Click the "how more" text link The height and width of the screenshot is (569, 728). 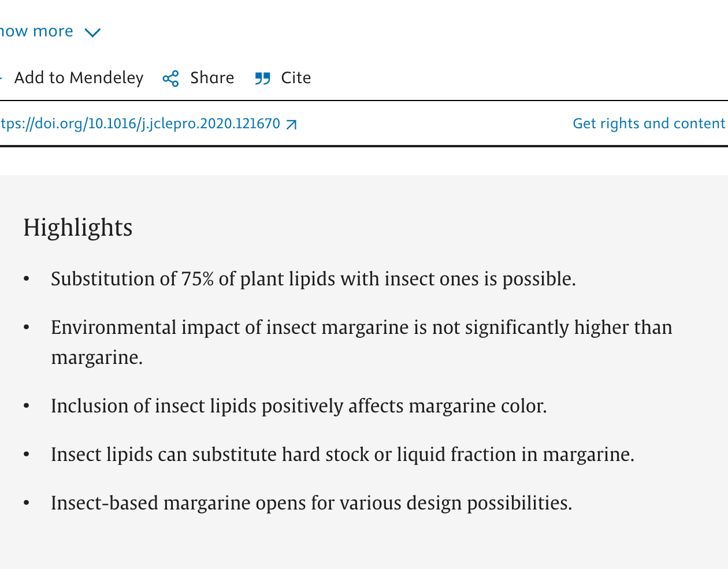[36, 31]
